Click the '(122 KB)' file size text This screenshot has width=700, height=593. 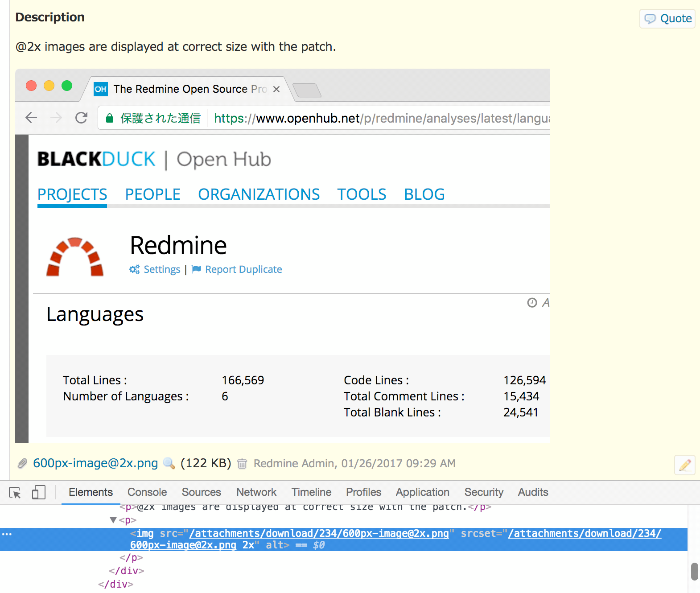tap(206, 463)
